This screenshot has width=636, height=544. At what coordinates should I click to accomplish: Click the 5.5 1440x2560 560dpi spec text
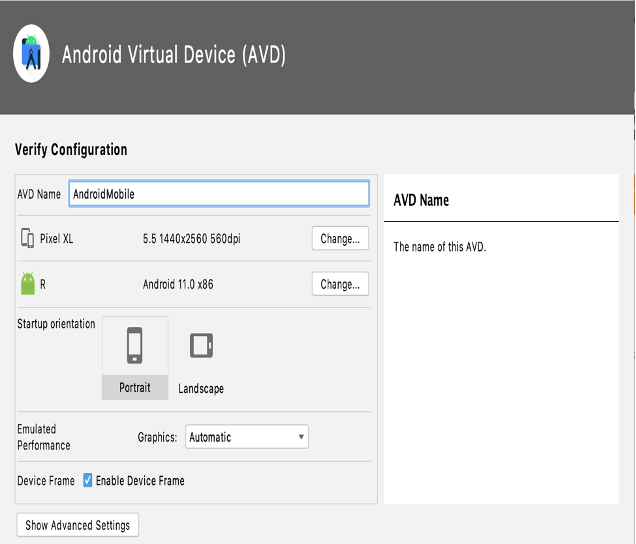pyautogui.click(x=192, y=239)
